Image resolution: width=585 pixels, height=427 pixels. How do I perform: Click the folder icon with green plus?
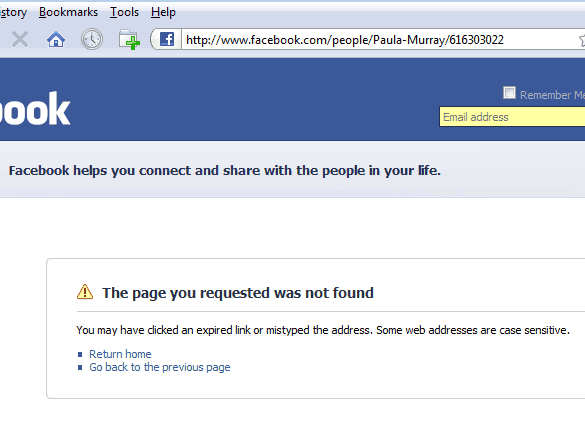pyautogui.click(x=129, y=40)
